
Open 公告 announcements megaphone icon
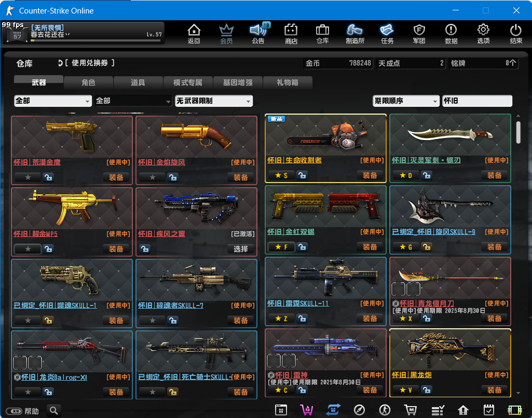[x=258, y=34]
